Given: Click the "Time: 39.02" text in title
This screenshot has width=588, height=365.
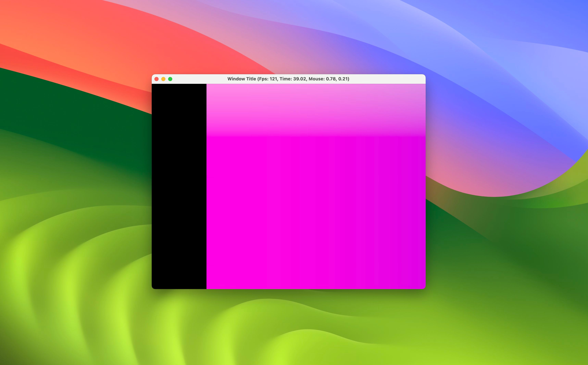Looking at the screenshot, I should point(293,79).
